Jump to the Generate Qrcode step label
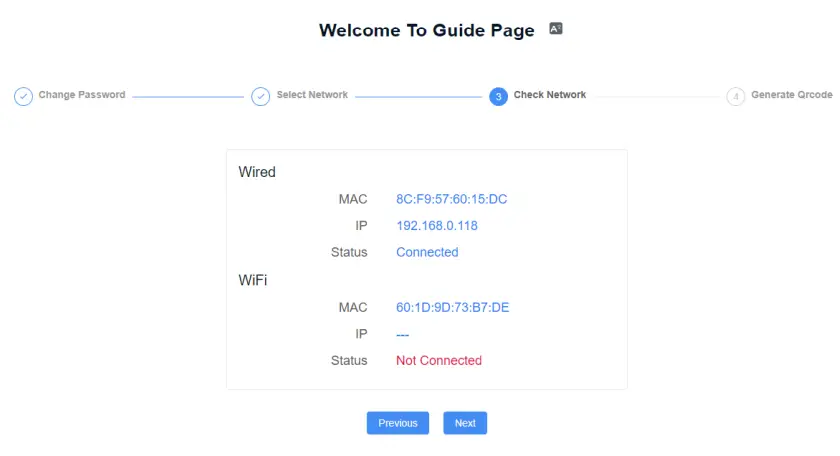This screenshot has height=456, width=840. (792, 95)
